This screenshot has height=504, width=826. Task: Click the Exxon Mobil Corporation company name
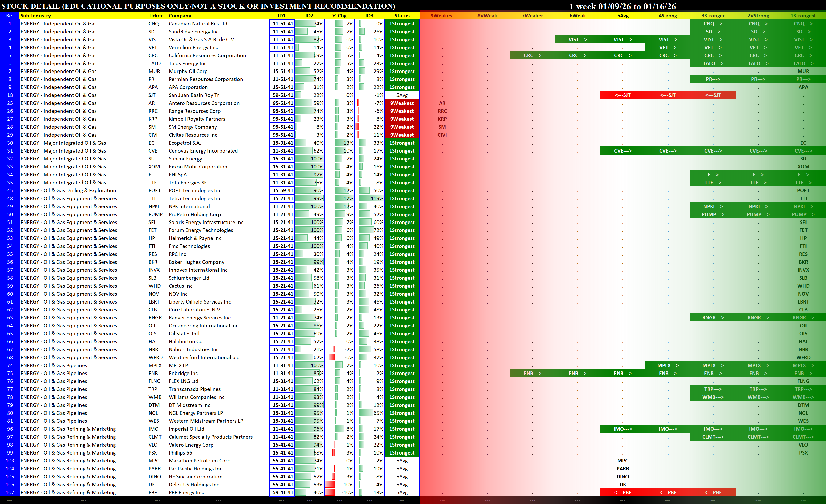click(198, 167)
